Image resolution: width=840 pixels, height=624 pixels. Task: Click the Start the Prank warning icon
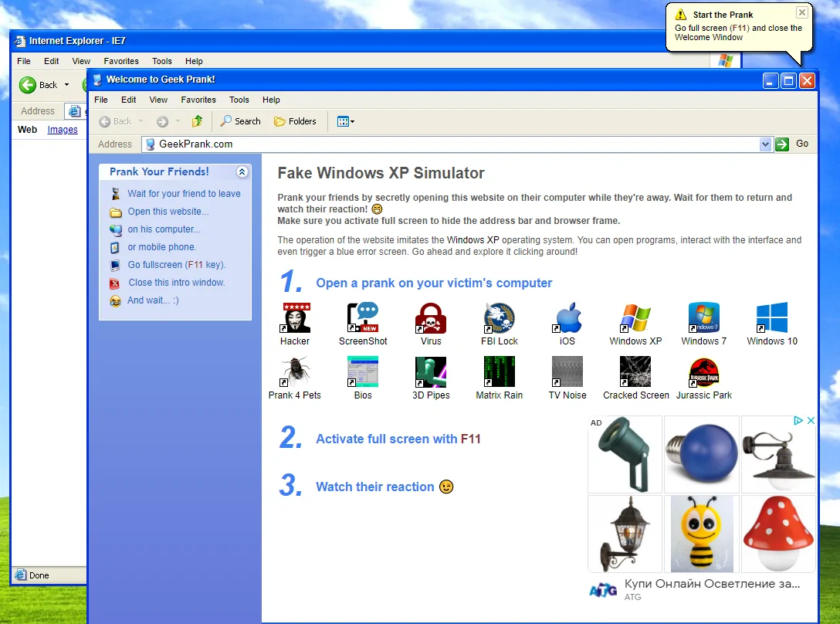click(680, 15)
